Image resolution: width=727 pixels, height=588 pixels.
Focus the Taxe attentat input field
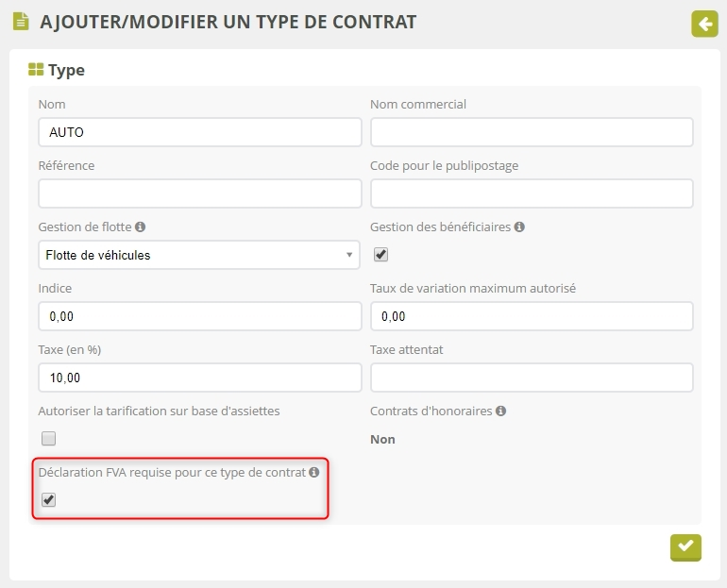click(x=532, y=378)
